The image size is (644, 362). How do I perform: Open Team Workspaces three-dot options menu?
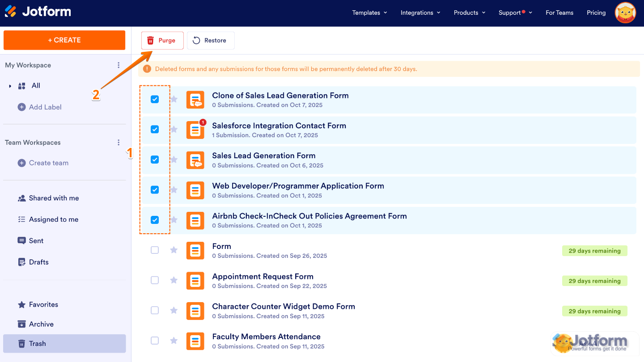pyautogui.click(x=119, y=143)
